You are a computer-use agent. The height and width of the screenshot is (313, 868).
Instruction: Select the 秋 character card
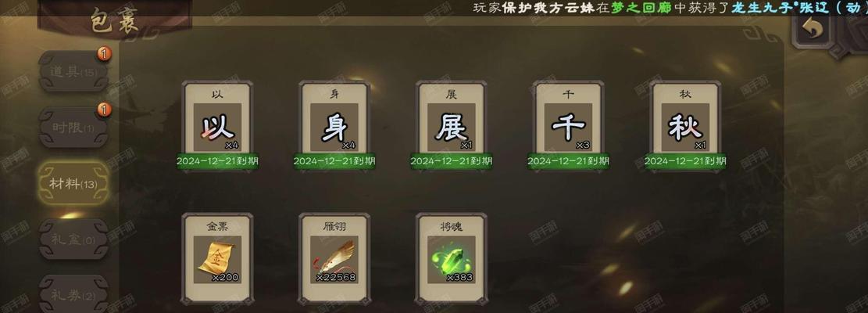[685, 128]
